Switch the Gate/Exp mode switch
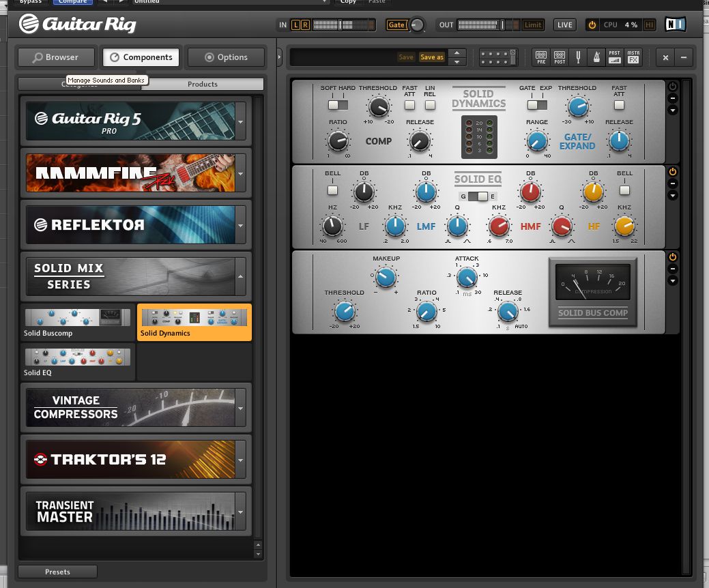This screenshot has height=588, width=709. pyautogui.click(x=537, y=105)
